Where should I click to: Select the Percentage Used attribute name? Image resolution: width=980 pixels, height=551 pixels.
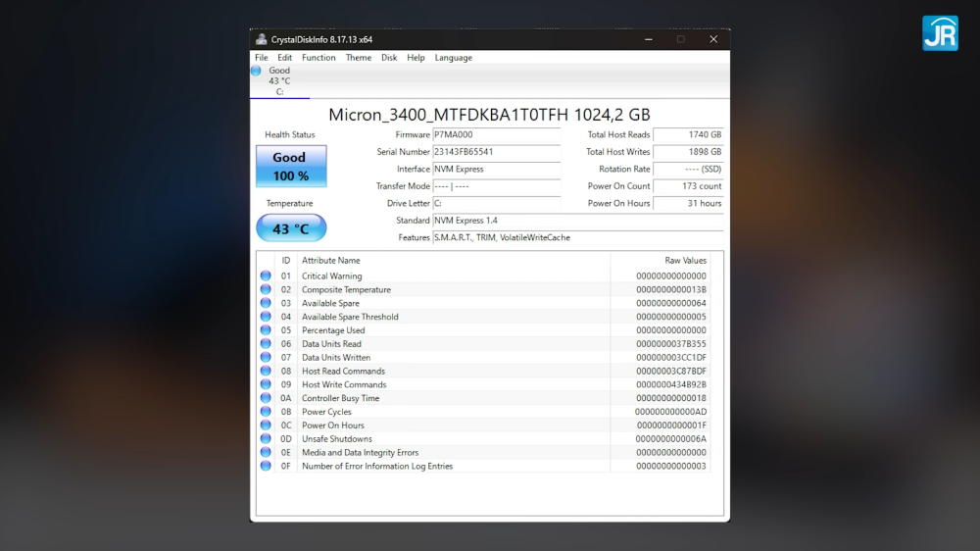(x=333, y=330)
